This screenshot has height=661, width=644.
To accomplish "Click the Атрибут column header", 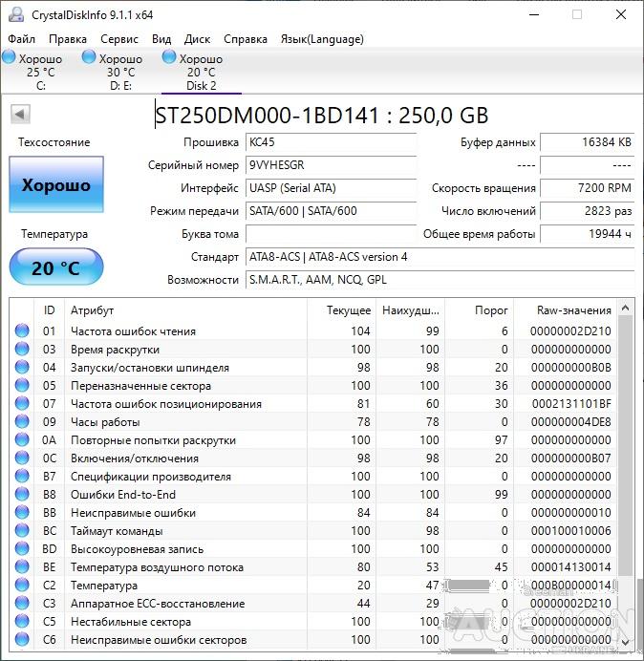I will (185, 310).
